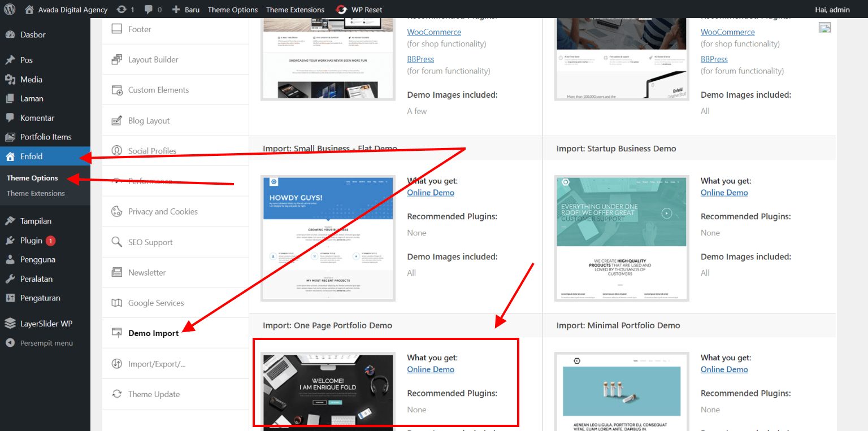
Task: Open Theme Options in the top admin bar
Action: (233, 10)
